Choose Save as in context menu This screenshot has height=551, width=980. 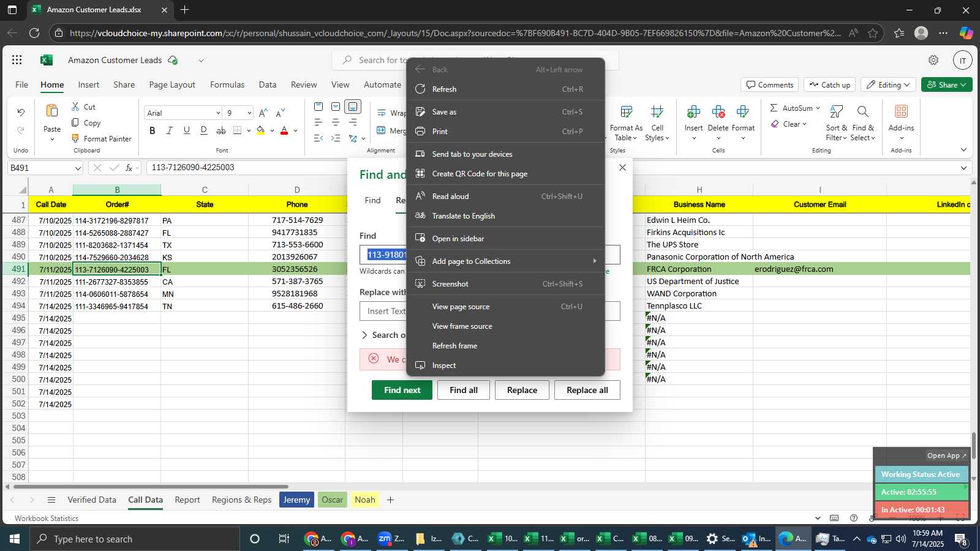[505, 111]
